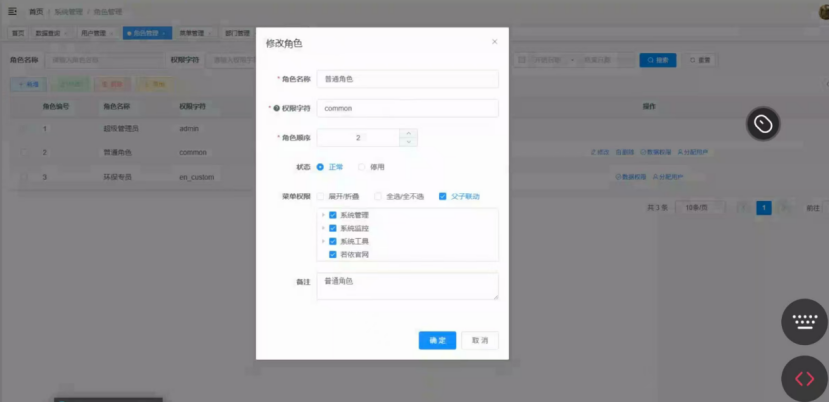The height and width of the screenshot is (403, 829).
Task: Click the 角色名称 input field in dialog
Action: [x=407, y=79]
